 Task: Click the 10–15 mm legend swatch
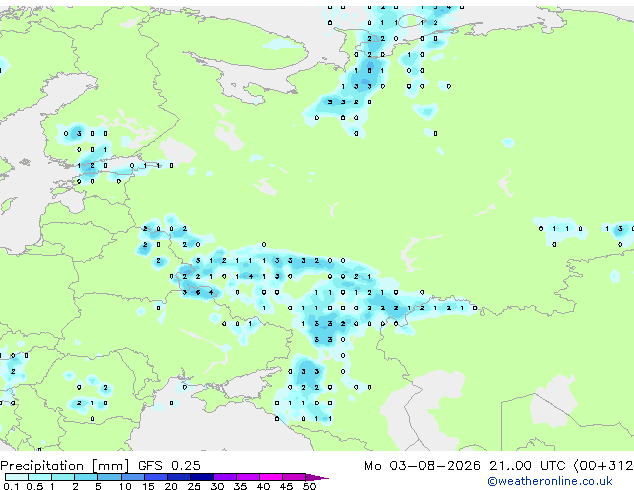pos(132,477)
